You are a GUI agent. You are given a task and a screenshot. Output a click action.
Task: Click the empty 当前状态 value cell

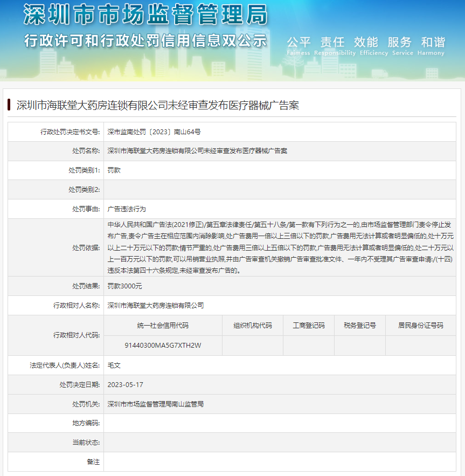(279, 443)
